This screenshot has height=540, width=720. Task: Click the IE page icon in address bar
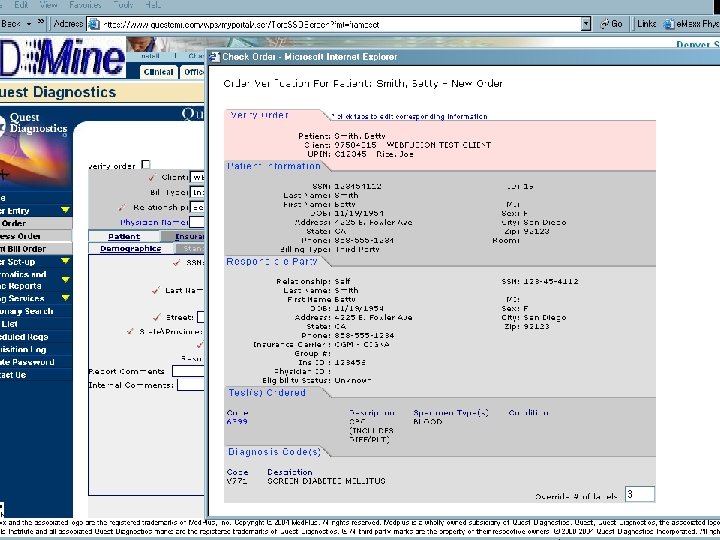[93, 24]
